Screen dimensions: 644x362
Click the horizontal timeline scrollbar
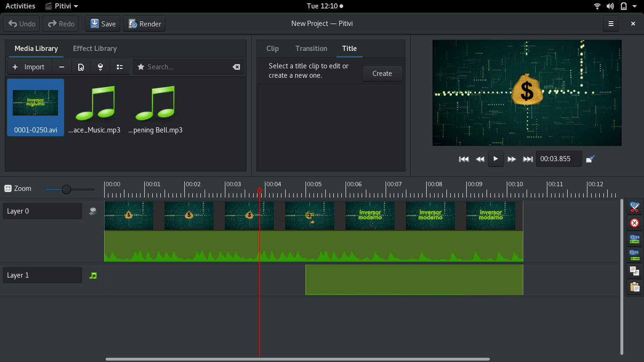tap(297, 359)
